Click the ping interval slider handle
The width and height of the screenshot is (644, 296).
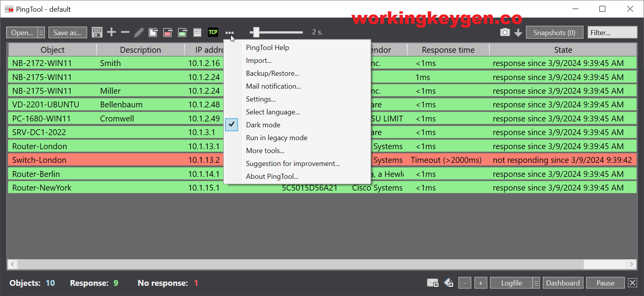click(x=256, y=32)
